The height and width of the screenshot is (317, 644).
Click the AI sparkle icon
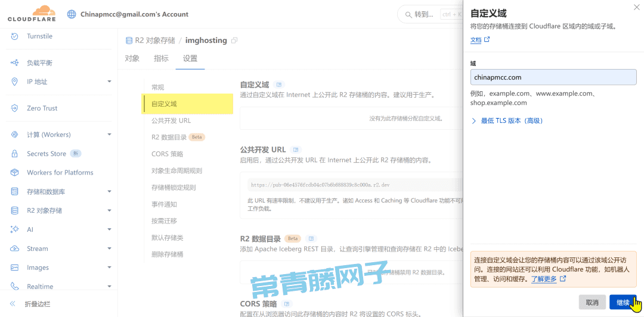click(15, 229)
